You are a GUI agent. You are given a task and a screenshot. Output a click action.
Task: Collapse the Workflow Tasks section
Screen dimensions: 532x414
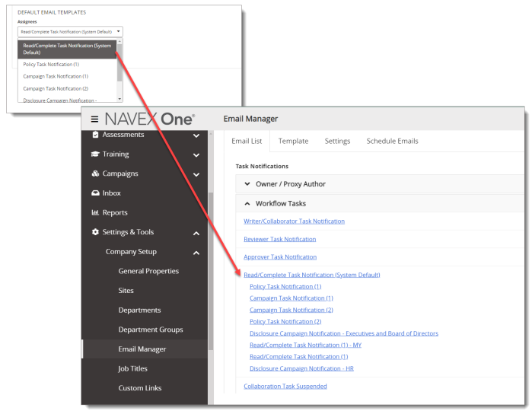pyautogui.click(x=247, y=204)
